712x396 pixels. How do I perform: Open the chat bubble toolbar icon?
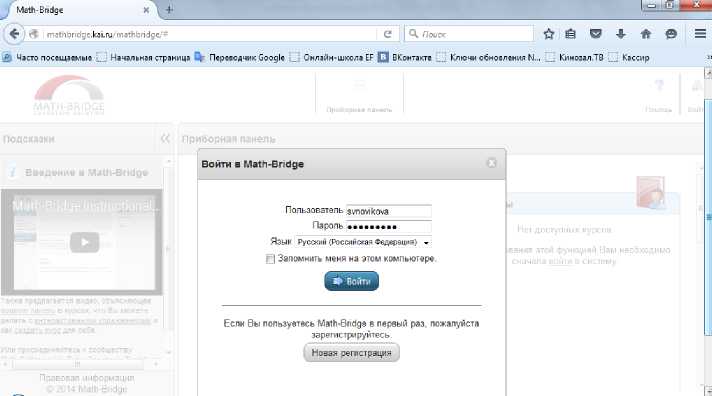tap(671, 34)
